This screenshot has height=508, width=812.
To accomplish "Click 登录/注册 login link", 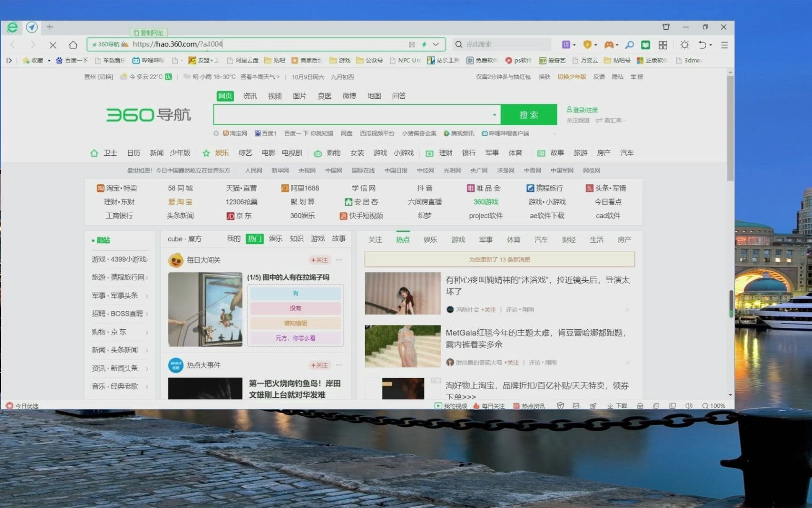I will 582,110.
